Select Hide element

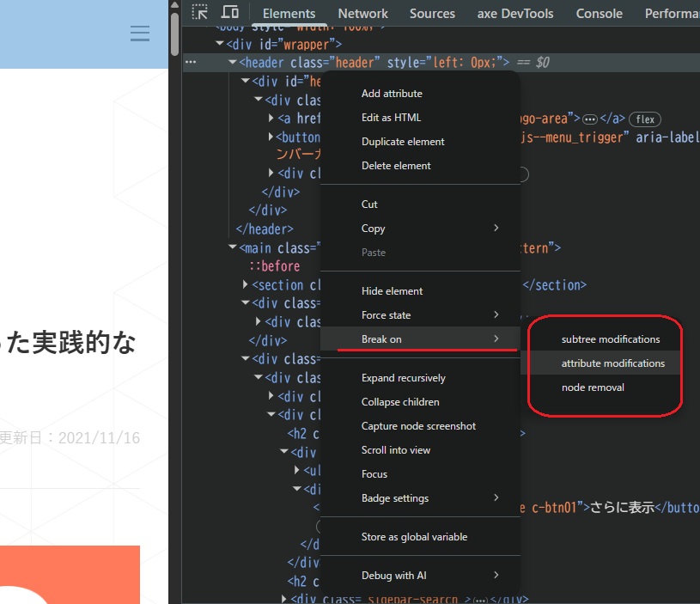(x=420, y=291)
